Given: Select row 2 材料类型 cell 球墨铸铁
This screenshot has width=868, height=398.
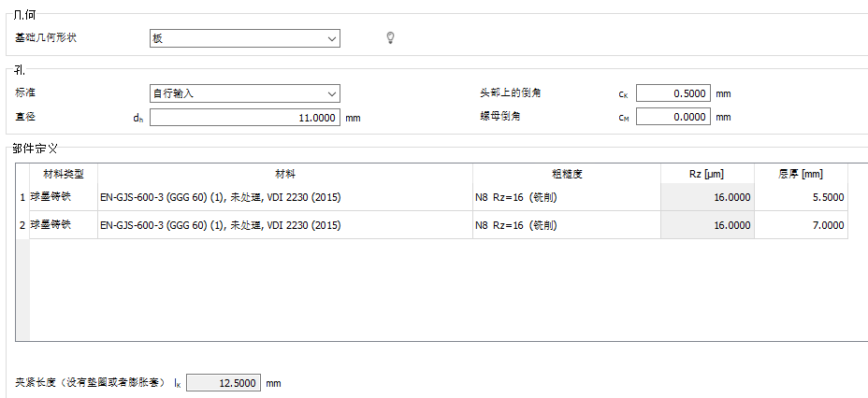Looking at the screenshot, I should 64,225.
